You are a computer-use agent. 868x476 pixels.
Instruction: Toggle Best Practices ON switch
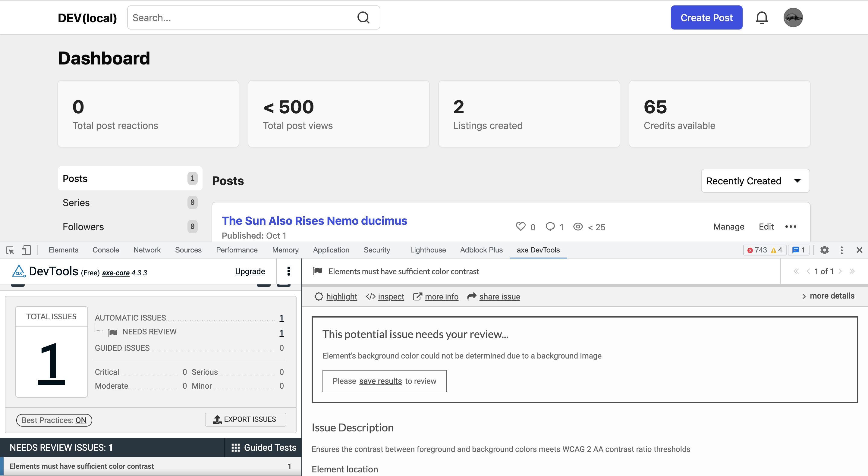pyautogui.click(x=54, y=420)
